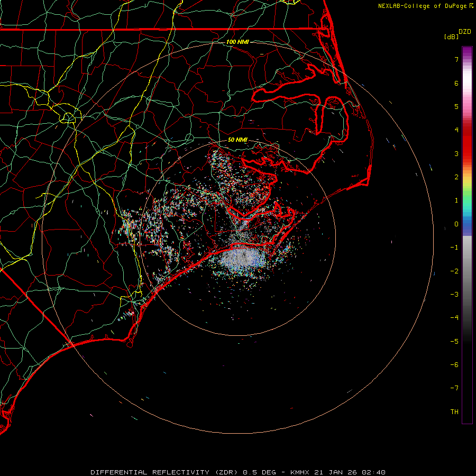Viewport: 476px width, 476px height.
Task: Click the -7 value on the dB scale
Action: pyautogui.click(x=454, y=388)
